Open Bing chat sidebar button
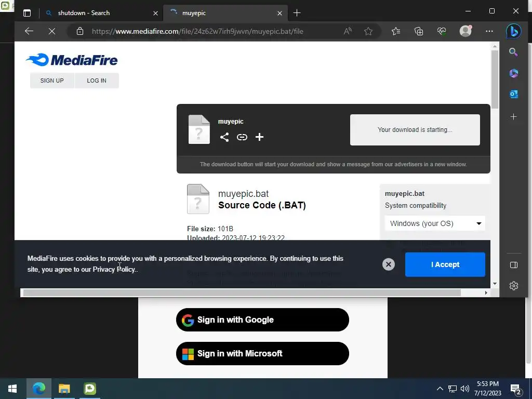The image size is (532, 399). [x=513, y=31]
